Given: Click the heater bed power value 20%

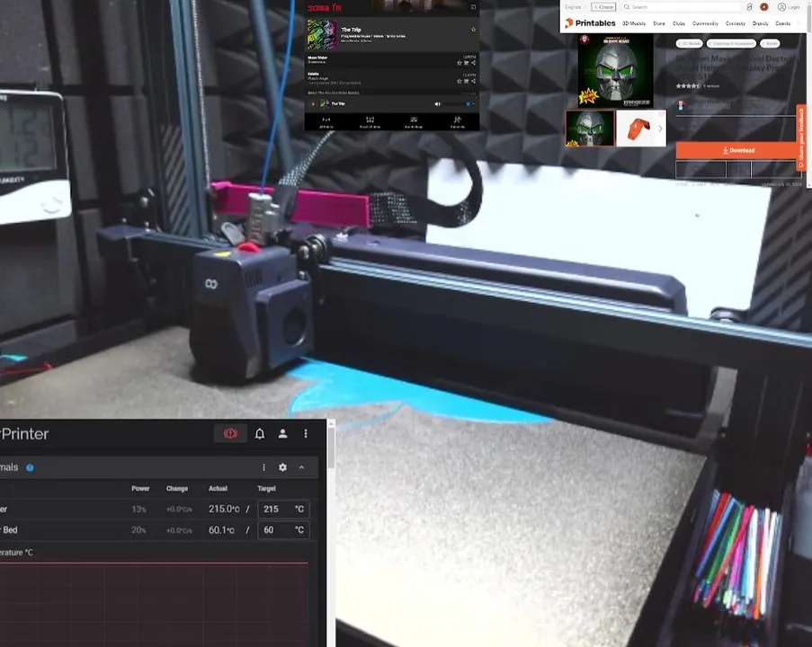Looking at the screenshot, I should [138, 530].
